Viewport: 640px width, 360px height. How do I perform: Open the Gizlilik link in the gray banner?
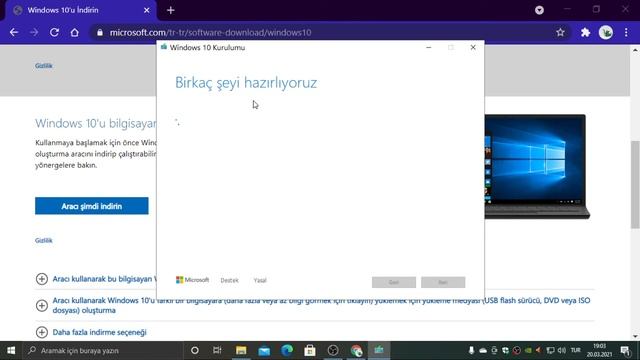point(44,66)
